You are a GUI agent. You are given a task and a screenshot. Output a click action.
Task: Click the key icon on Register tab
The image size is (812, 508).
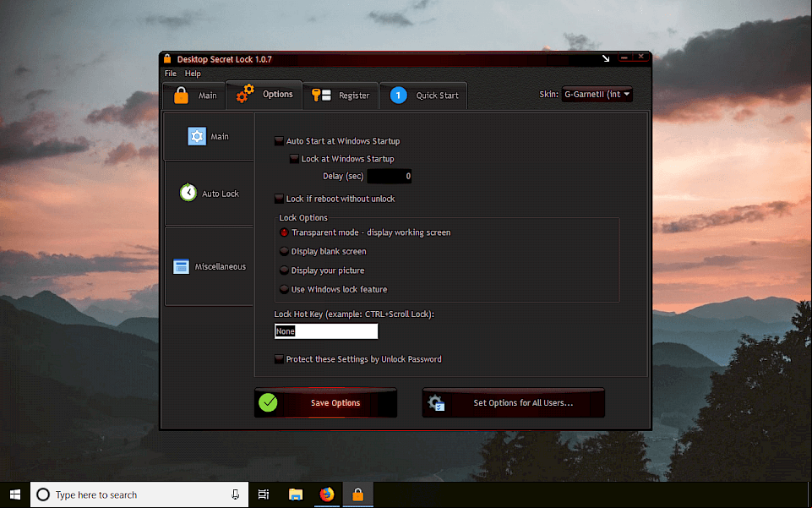tap(321, 95)
